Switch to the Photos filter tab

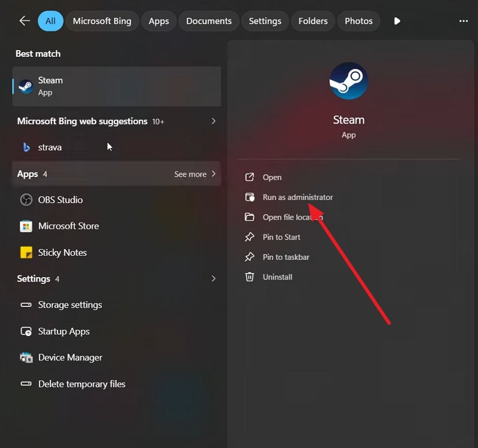pyautogui.click(x=359, y=21)
